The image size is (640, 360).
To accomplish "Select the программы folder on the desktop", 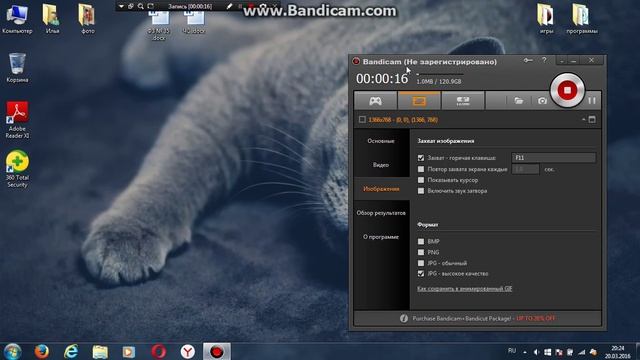I will click(x=582, y=19).
